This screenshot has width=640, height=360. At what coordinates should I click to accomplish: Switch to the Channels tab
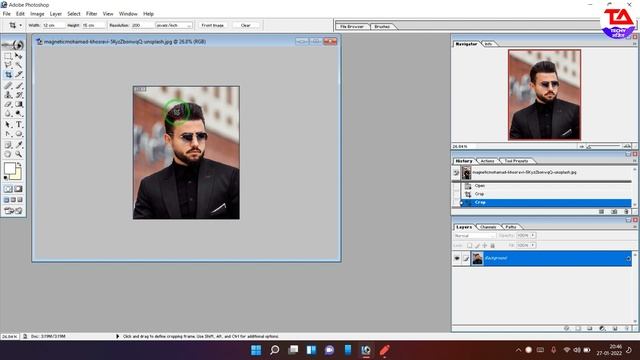(x=488, y=227)
